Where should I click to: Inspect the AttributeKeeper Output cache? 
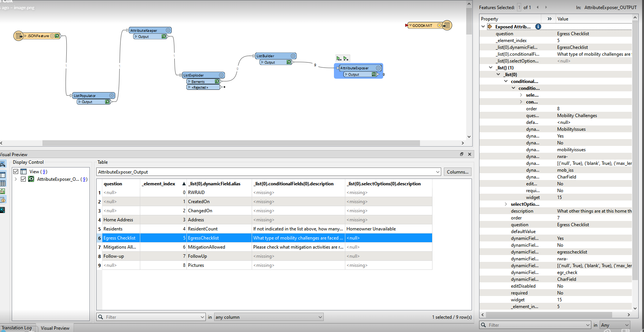(164, 36)
